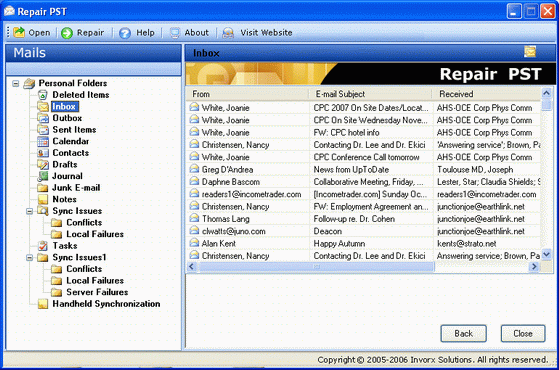
Task: Click 'Toulouse MD, Joseph' recipient cell
Action: 475,170
